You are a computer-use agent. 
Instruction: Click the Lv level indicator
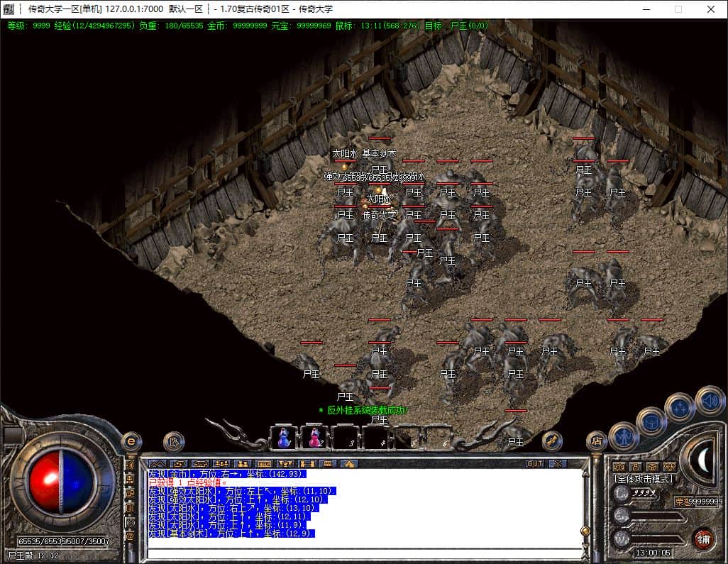(x=622, y=493)
